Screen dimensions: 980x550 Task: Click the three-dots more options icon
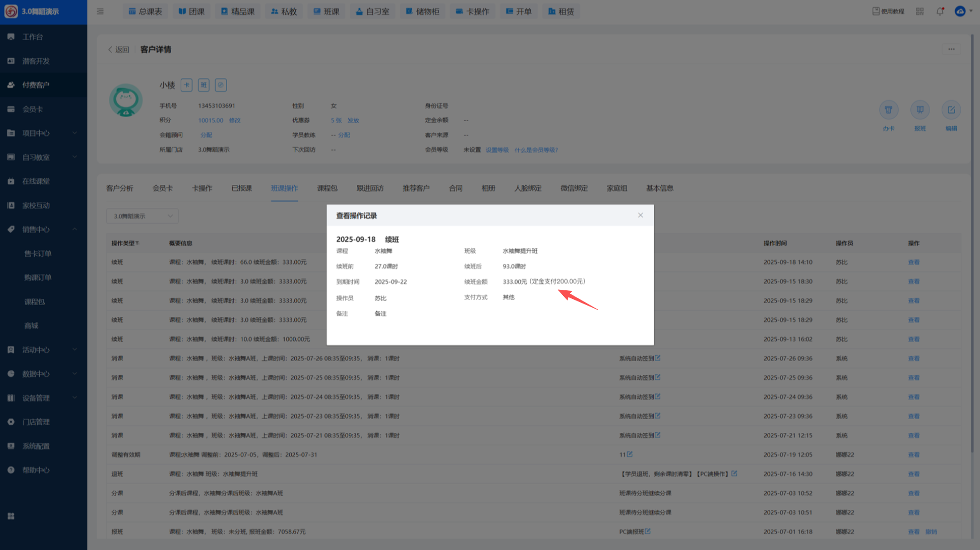[951, 49]
